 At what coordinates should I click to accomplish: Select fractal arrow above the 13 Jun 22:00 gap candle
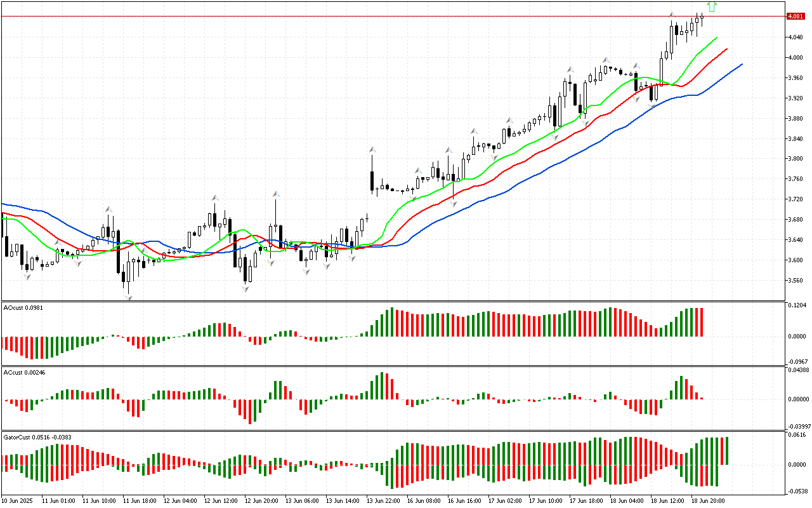pyautogui.click(x=372, y=150)
